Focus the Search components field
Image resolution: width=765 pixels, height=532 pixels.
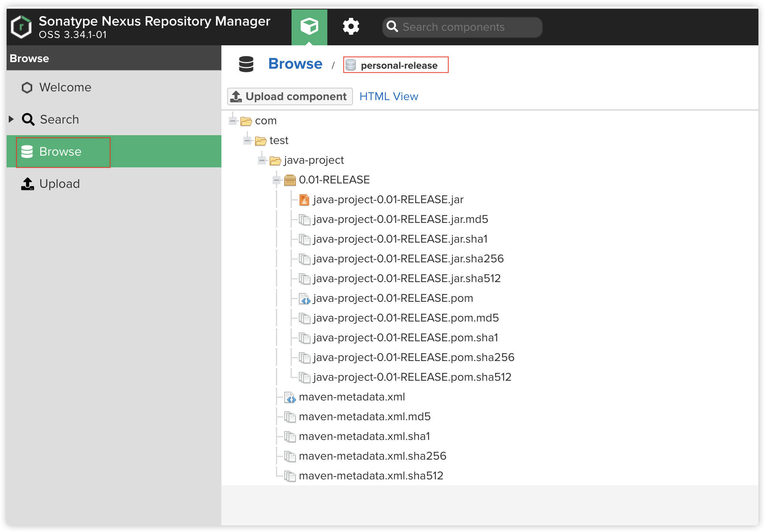(x=462, y=27)
